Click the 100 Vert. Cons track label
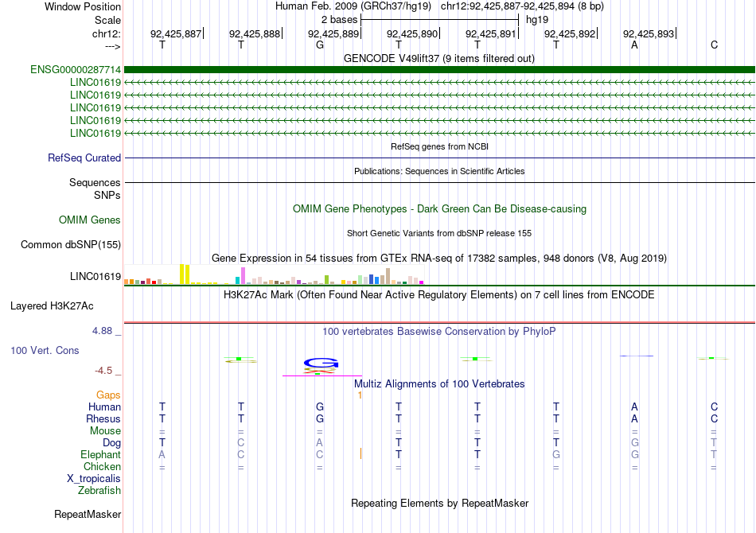756x533 pixels. click(45, 350)
